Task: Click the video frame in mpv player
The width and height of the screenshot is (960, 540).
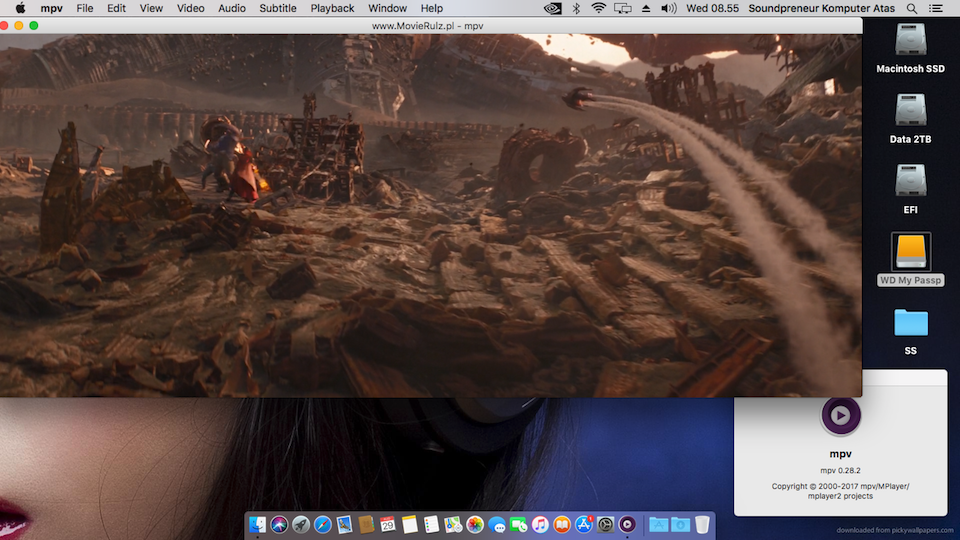Action: 431,215
